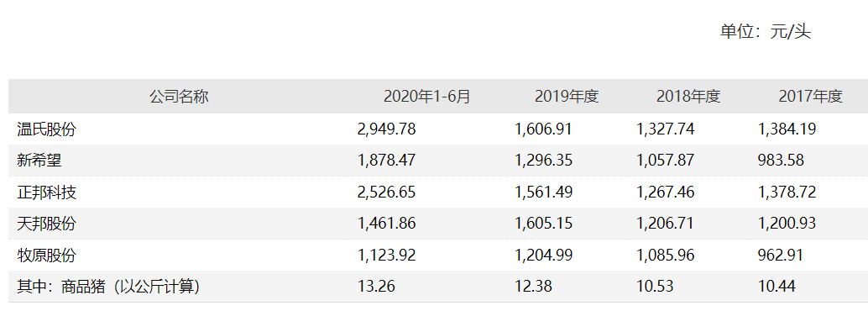Click the 天邦股份 company name

click(x=46, y=224)
